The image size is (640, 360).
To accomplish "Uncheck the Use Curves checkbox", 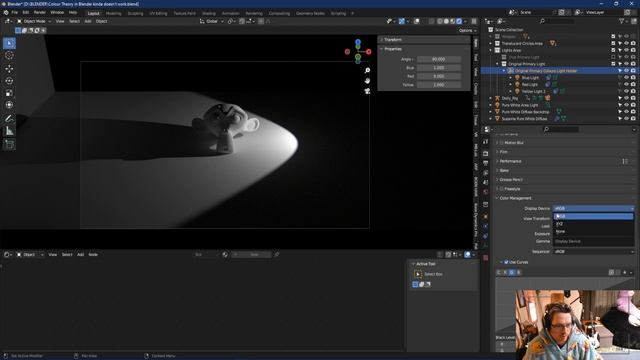I will [506, 262].
